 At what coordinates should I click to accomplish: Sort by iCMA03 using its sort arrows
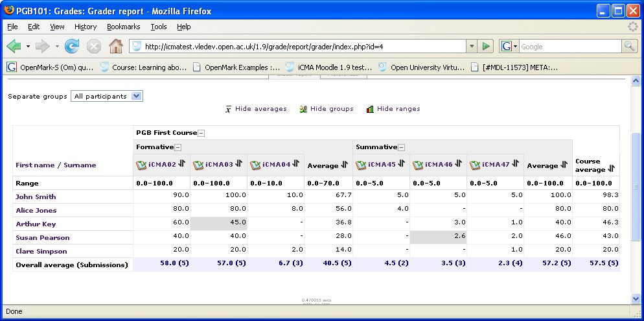pos(239,164)
